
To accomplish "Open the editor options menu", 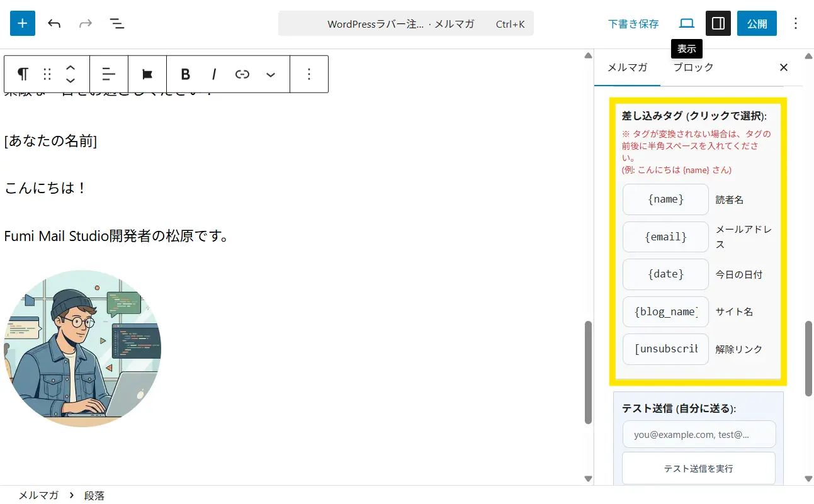I will [796, 23].
